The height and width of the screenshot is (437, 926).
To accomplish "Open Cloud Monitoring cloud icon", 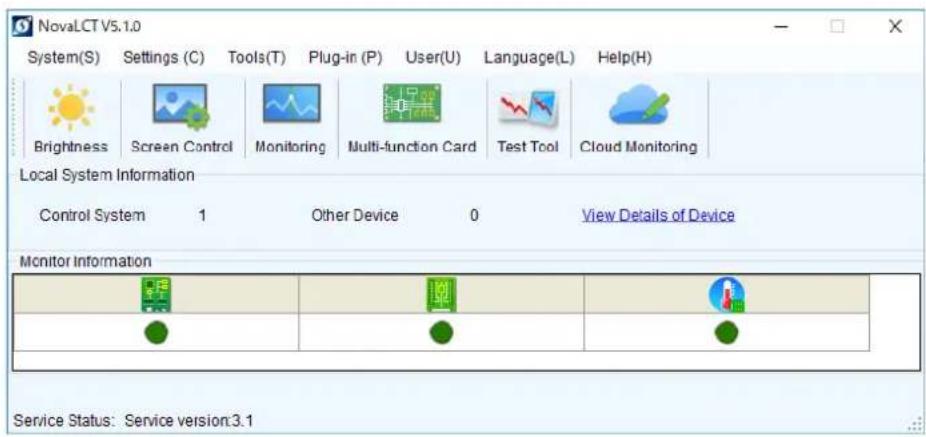I will point(639,105).
